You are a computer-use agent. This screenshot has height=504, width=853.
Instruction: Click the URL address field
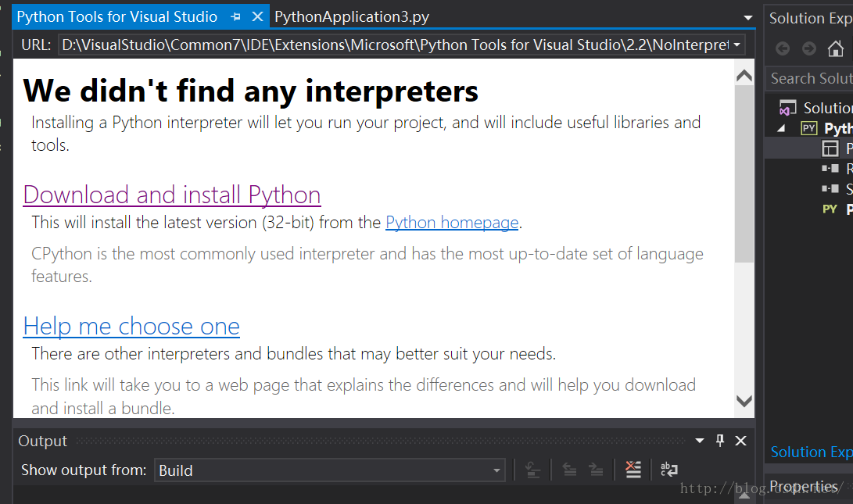click(x=394, y=45)
